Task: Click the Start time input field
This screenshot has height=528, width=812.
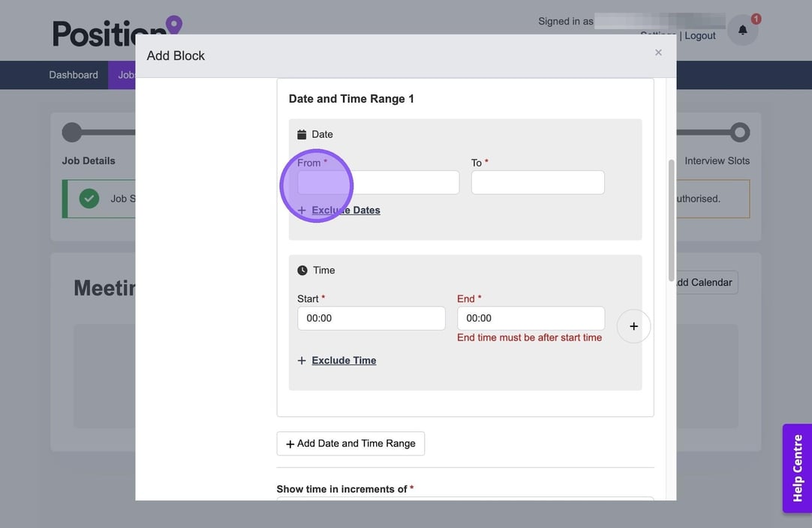Action: (371, 318)
